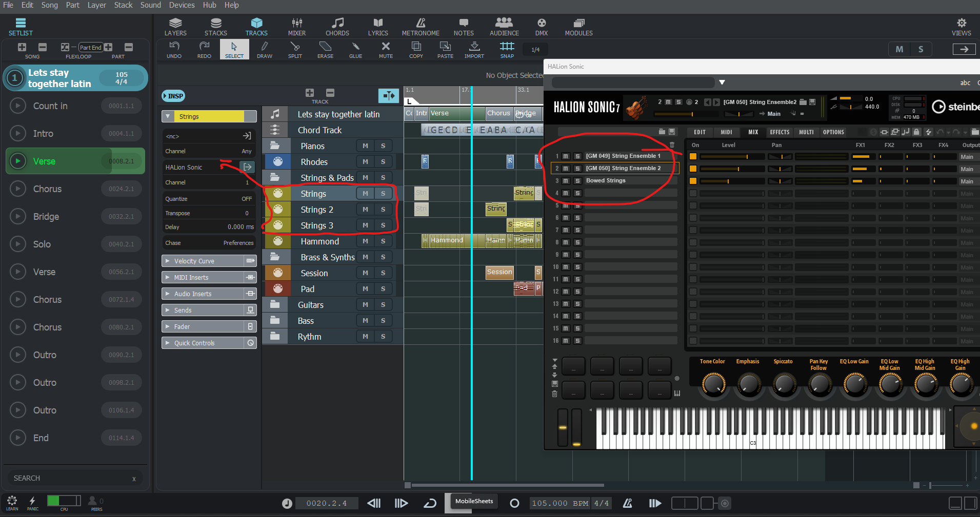980x517 pixels.
Task: Open the Mixer view
Action: click(297, 27)
